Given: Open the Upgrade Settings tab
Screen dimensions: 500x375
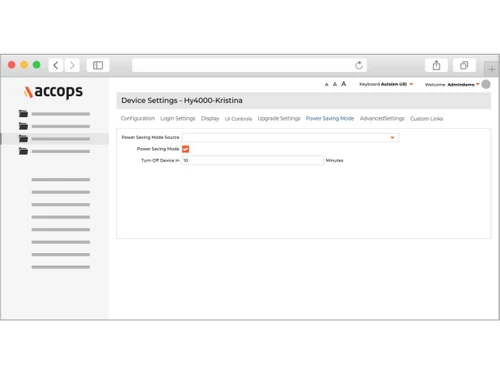Looking at the screenshot, I should (279, 118).
